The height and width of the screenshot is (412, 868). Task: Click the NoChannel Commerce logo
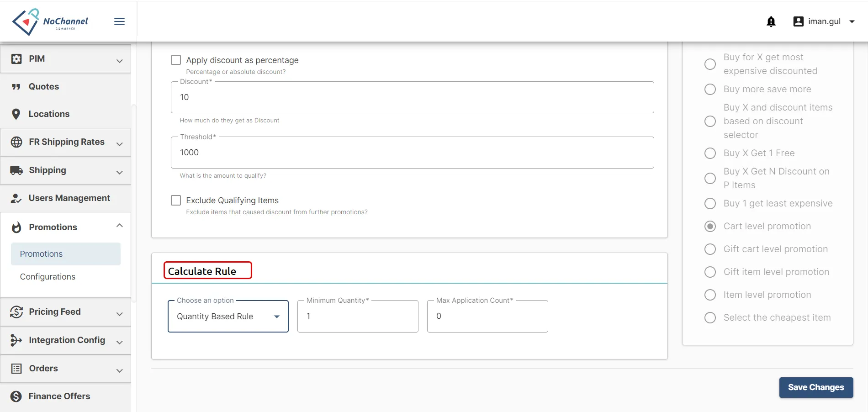50,21
